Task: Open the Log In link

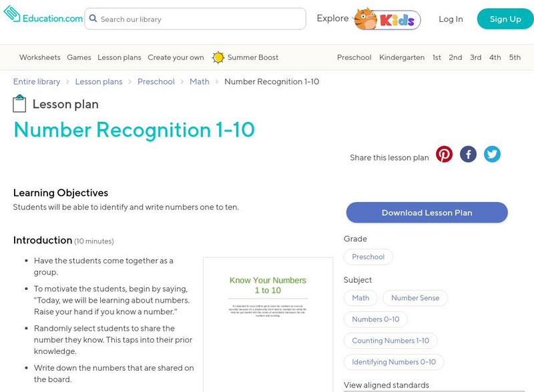Action: 451,19
